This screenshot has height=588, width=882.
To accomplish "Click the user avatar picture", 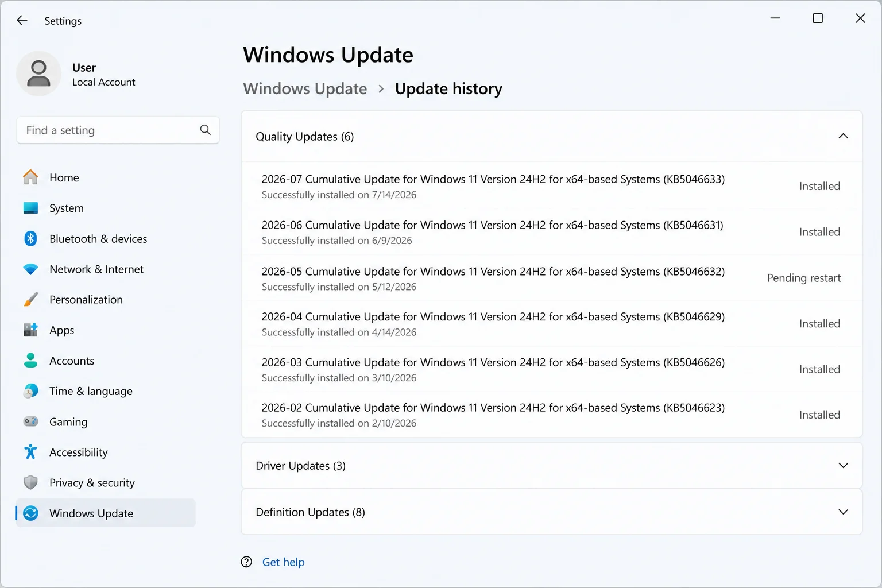I will click(38, 73).
